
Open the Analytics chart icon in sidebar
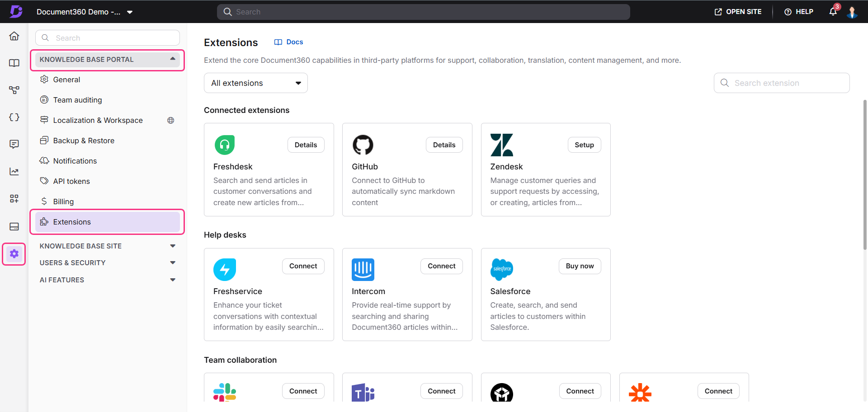14,172
